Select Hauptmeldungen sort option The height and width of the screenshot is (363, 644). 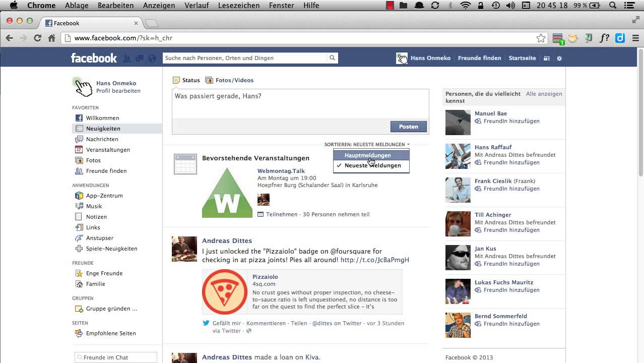coord(371,155)
